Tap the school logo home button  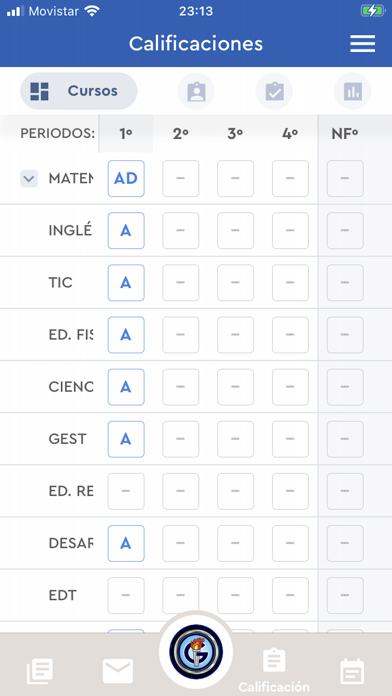(x=196, y=651)
